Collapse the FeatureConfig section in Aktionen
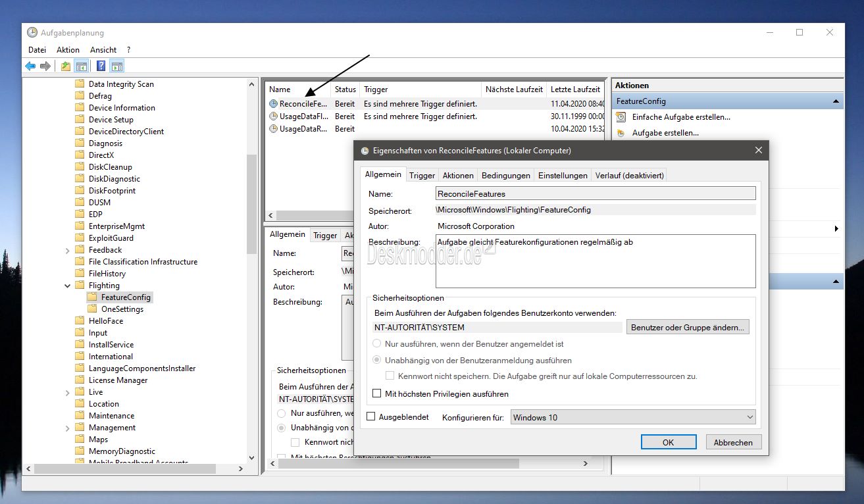Image resolution: width=864 pixels, height=504 pixels. tap(836, 101)
